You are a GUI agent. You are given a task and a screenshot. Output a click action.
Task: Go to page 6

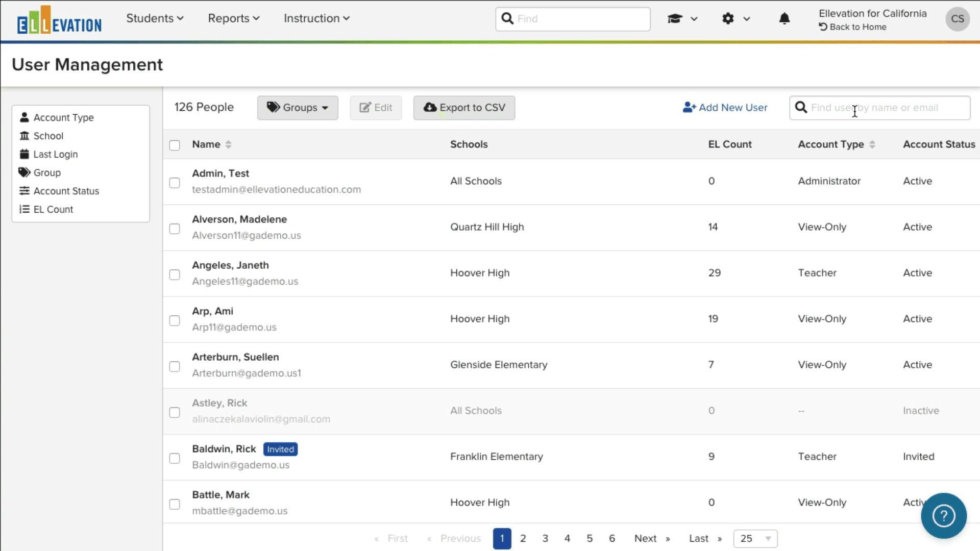[612, 538]
